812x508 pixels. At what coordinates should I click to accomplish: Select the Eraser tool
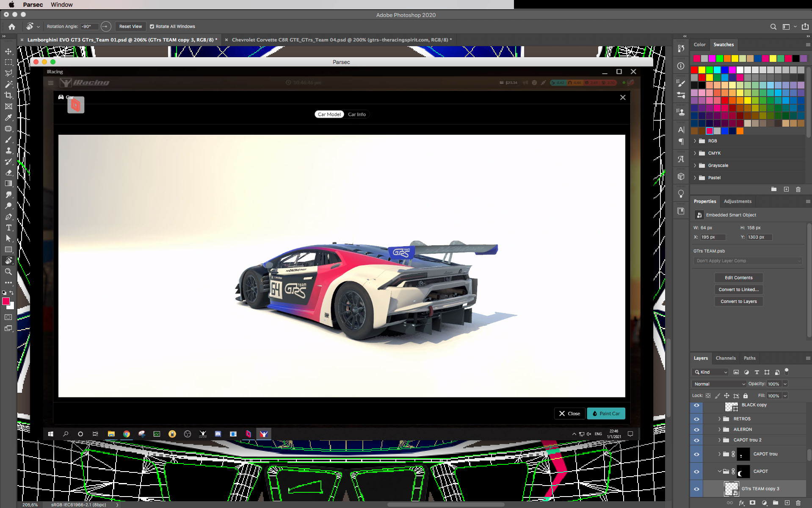[8, 172]
